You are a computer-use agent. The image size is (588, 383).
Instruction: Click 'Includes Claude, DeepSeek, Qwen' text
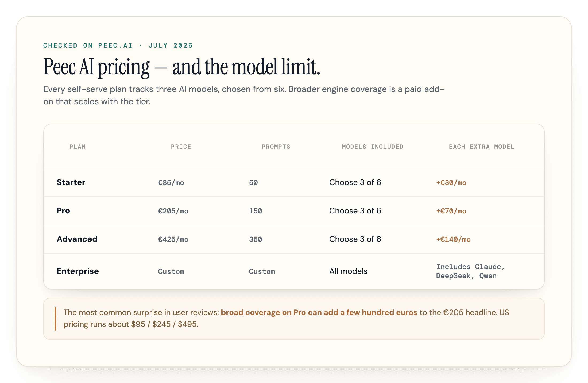tap(470, 271)
